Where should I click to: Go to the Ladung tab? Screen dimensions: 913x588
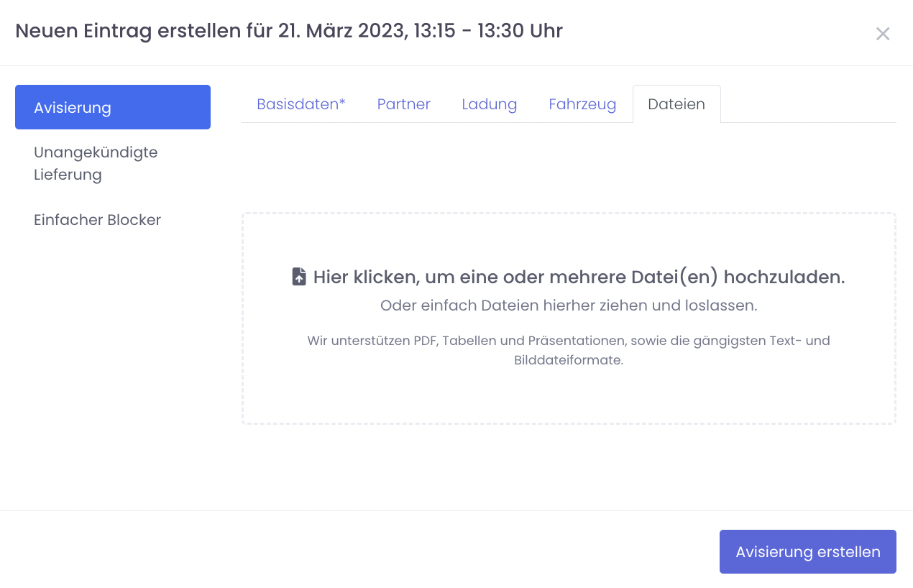[489, 104]
